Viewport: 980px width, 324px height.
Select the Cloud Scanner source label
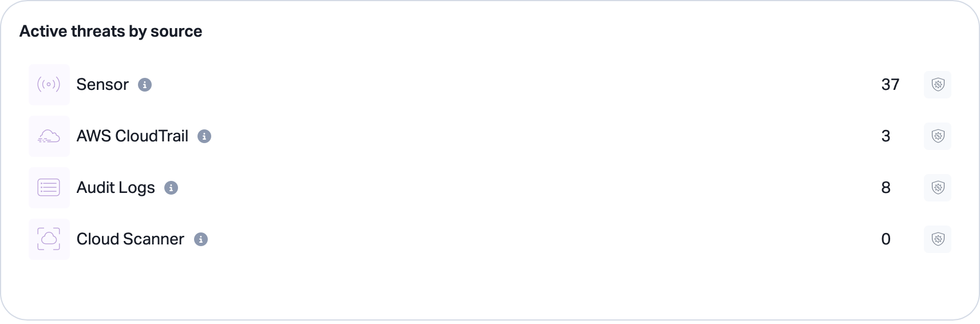(131, 239)
